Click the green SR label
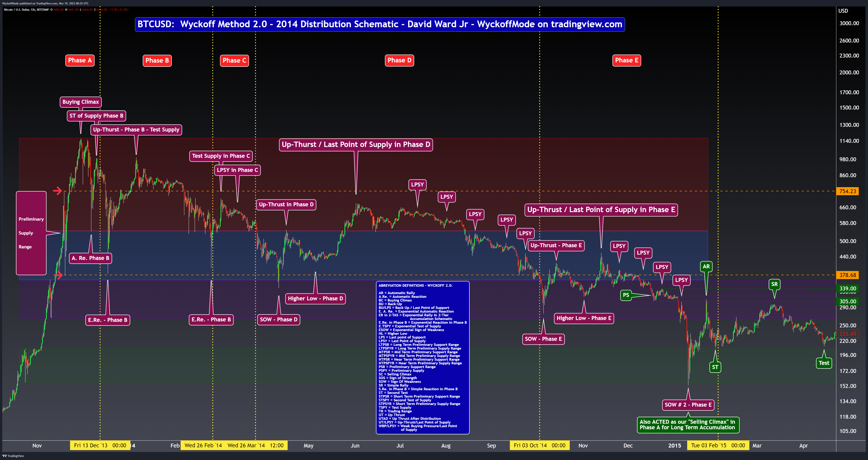Screen dimensions: 868x460 click(x=774, y=284)
